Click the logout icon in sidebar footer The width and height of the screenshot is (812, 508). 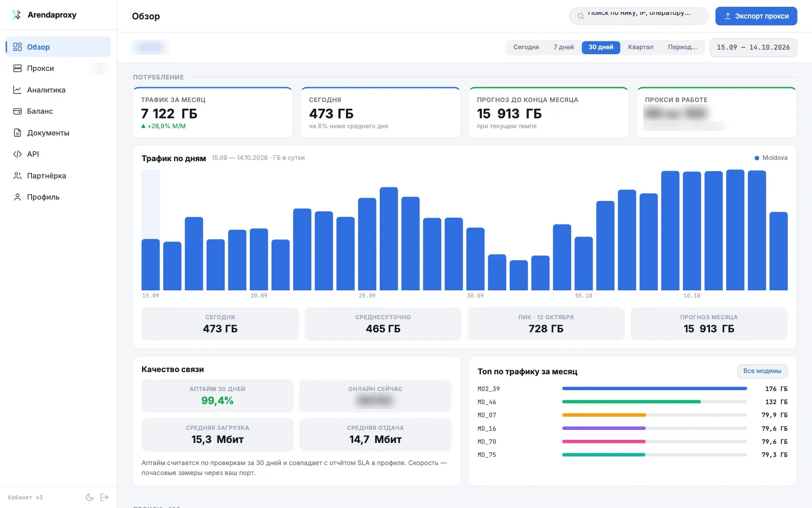[104, 497]
